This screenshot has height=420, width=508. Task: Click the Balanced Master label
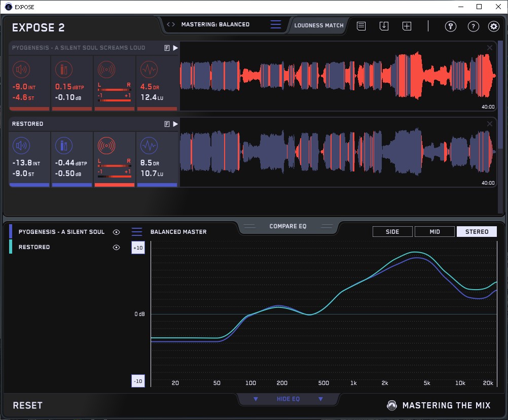(x=178, y=232)
